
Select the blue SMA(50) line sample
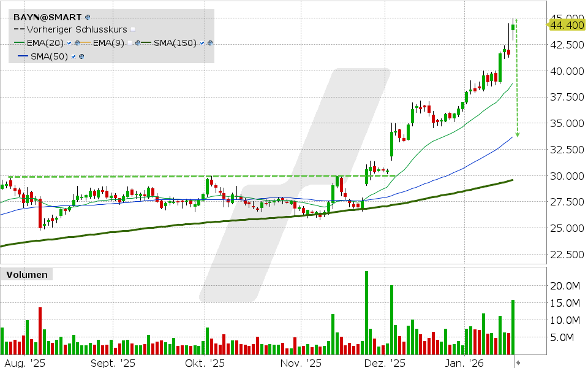point(23,55)
